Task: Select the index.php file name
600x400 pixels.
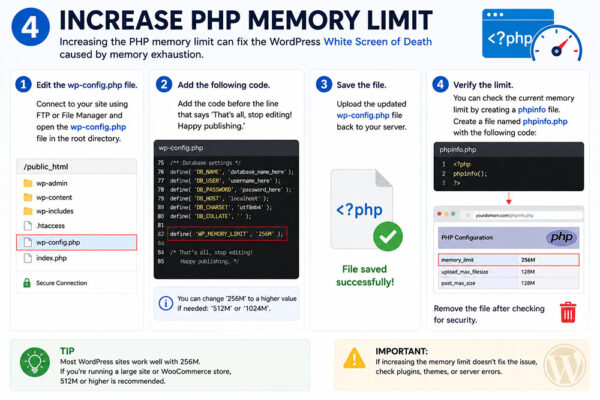Action: [x=51, y=258]
